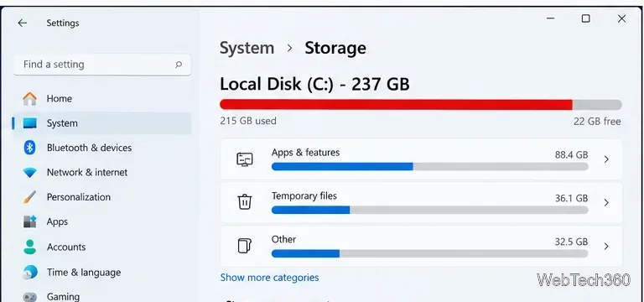Click the Temporary files trash icon
The image size is (644, 302).
coord(245,202)
